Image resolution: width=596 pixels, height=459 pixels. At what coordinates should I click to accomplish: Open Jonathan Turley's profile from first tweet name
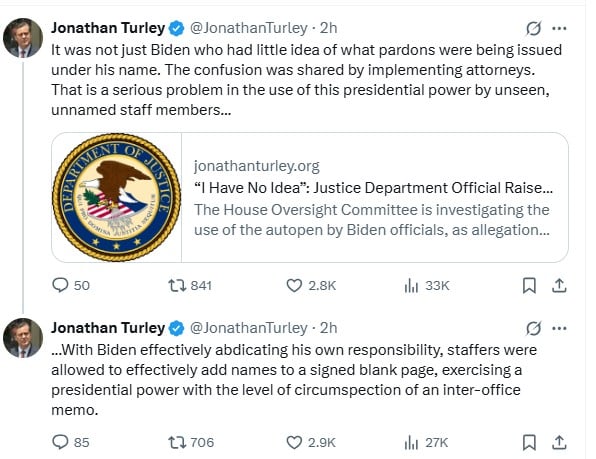(x=108, y=28)
